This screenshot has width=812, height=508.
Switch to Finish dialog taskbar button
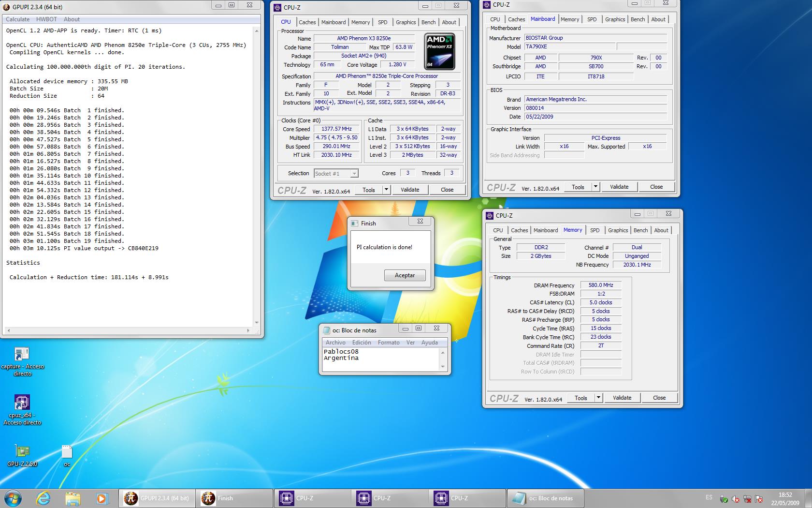(x=234, y=498)
